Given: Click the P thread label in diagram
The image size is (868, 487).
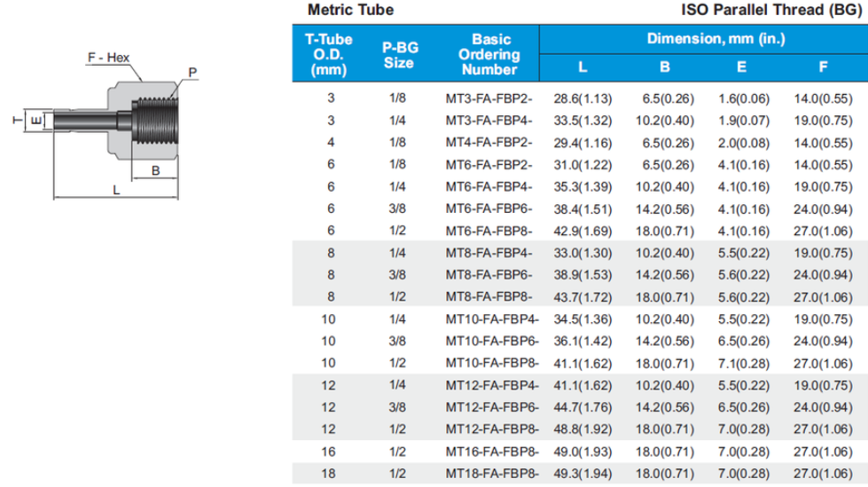Looking at the screenshot, I should click(x=192, y=72).
